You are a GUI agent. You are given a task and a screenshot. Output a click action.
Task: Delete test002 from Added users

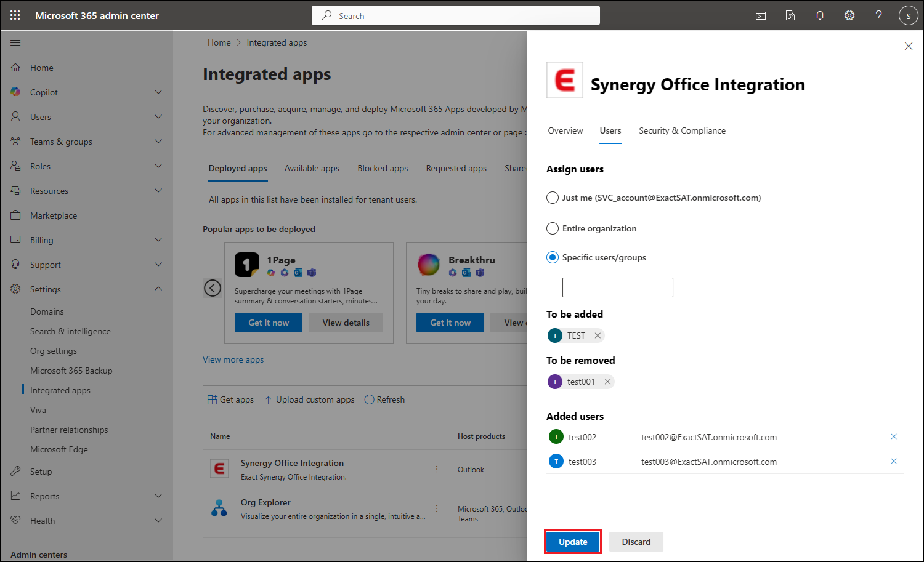[893, 437]
